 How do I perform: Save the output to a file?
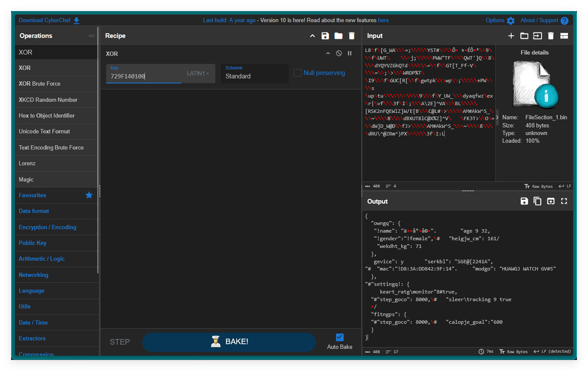pos(524,201)
